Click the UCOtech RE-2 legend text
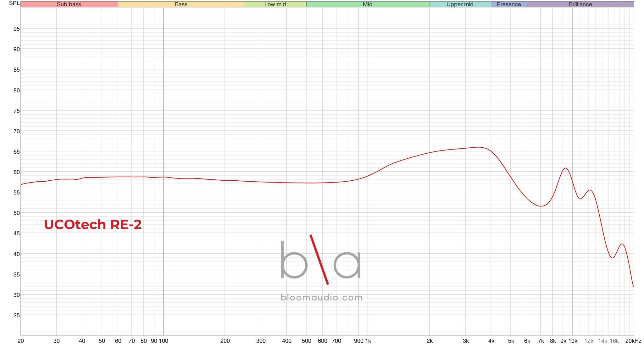This screenshot has height=345, width=644. [93, 224]
